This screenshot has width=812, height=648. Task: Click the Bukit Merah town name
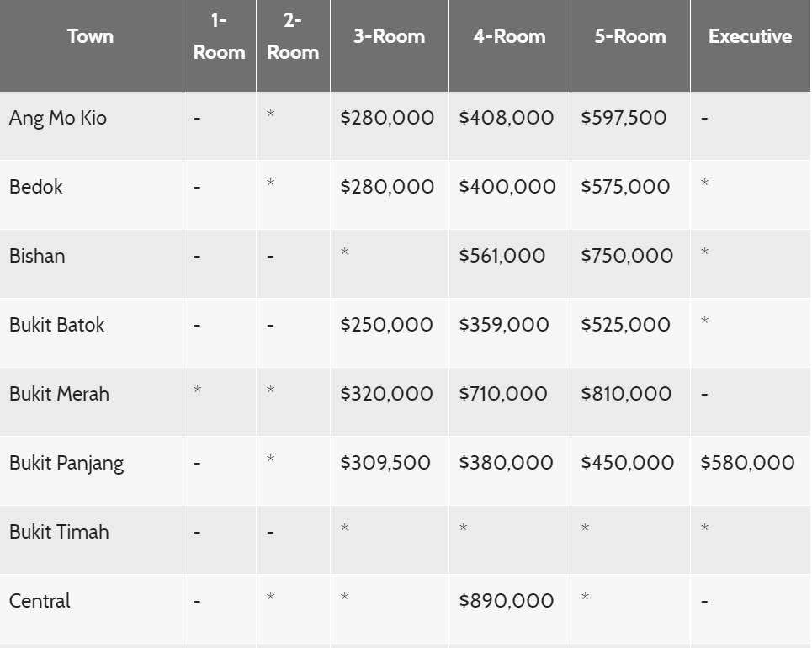59,394
